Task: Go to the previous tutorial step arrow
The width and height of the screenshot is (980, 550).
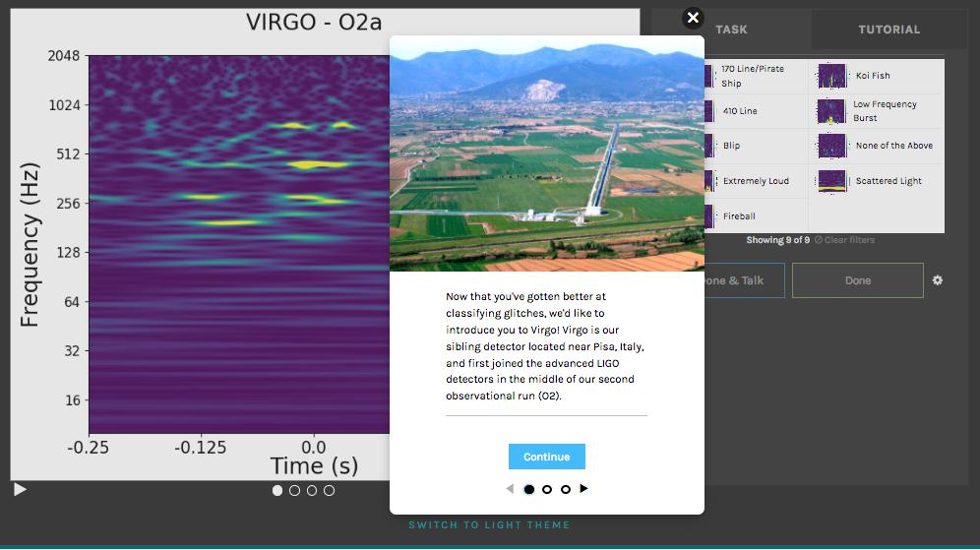Action: pyautogui.click(x=510, y=489)
